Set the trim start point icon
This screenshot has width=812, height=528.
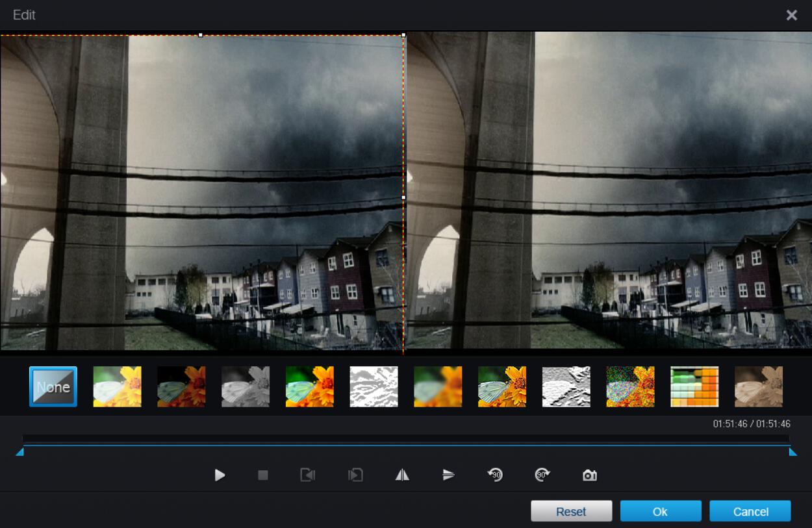(x=307, y=475)
